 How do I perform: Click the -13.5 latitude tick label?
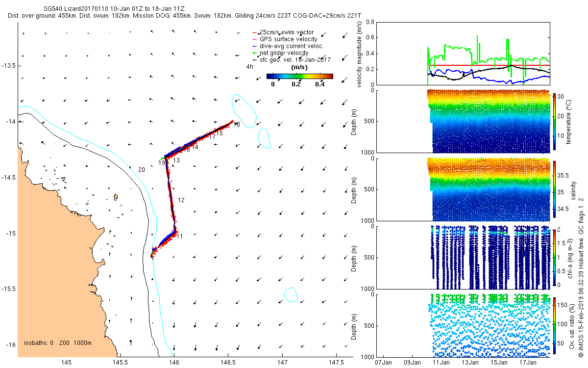[x=9, y=65]
